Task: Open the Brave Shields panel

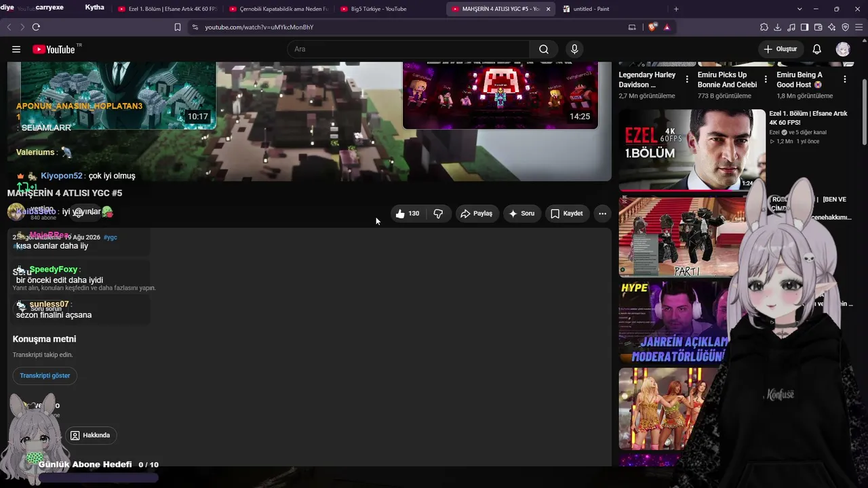Action: tap(652, 27)
